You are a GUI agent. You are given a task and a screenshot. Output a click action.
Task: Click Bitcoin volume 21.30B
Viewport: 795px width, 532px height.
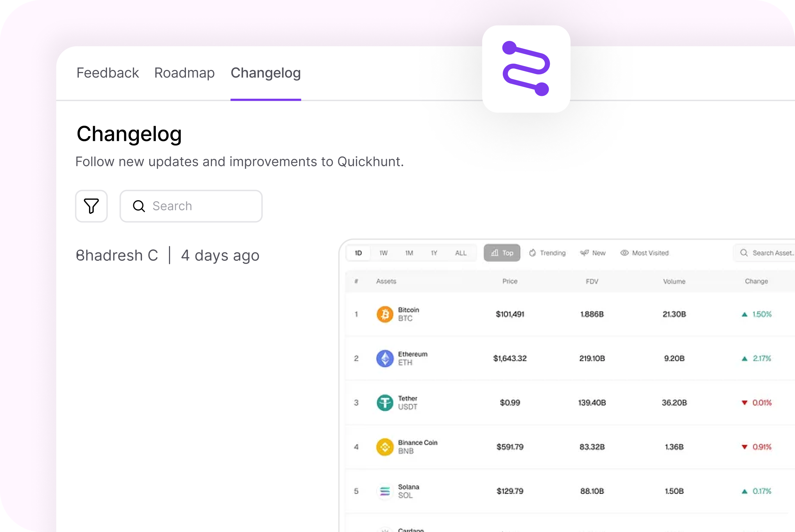674,314
